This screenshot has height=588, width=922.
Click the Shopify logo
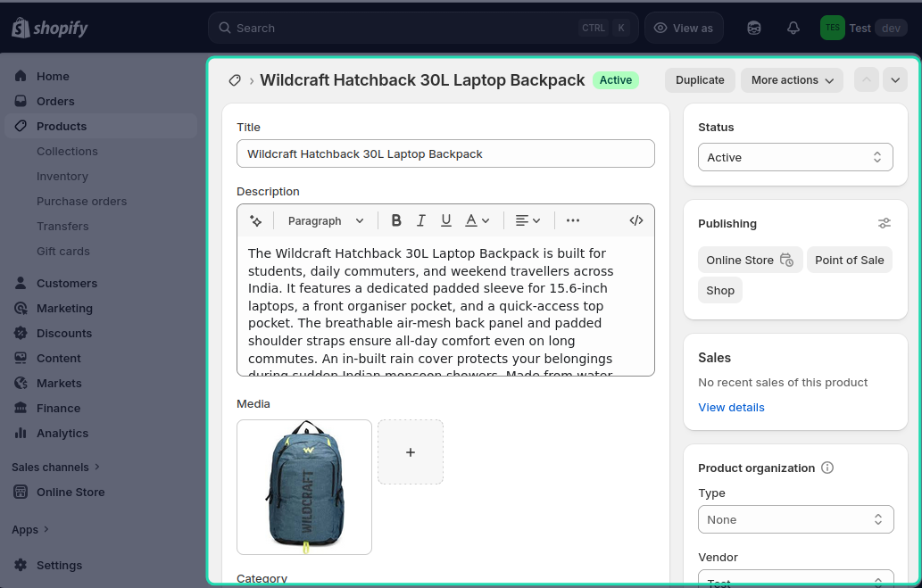[x=50, y=28]
